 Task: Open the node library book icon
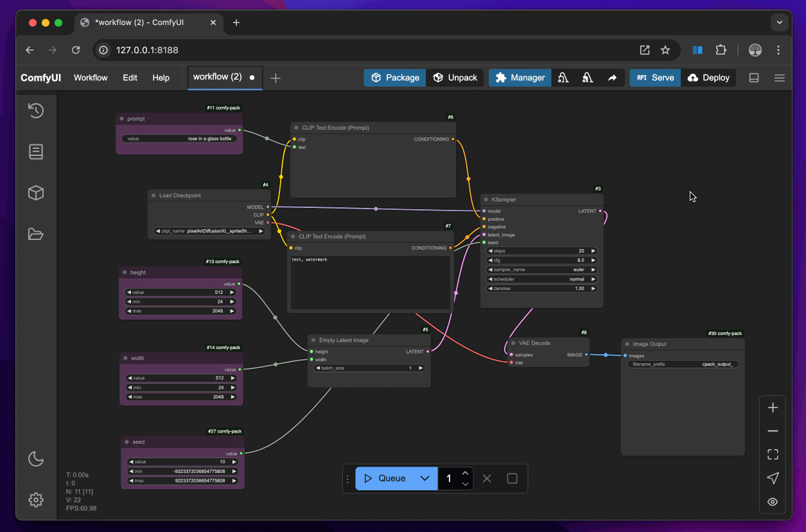[x=36, y=151]
